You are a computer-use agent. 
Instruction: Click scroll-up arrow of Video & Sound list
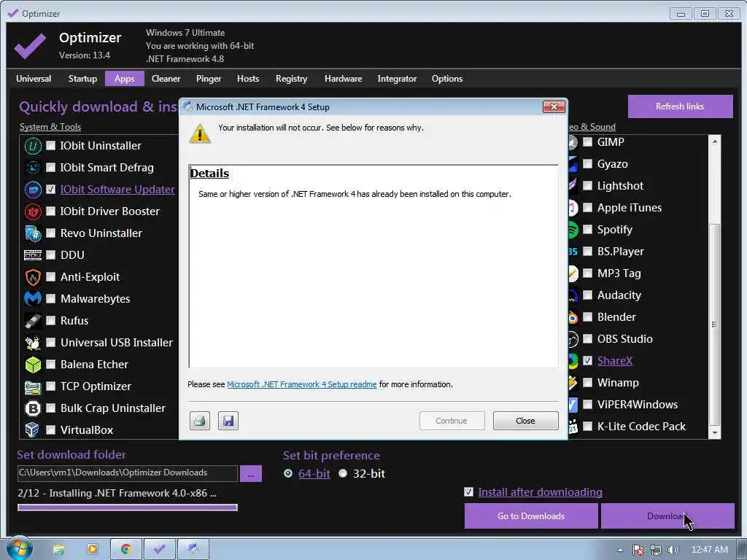click(715, 141)
